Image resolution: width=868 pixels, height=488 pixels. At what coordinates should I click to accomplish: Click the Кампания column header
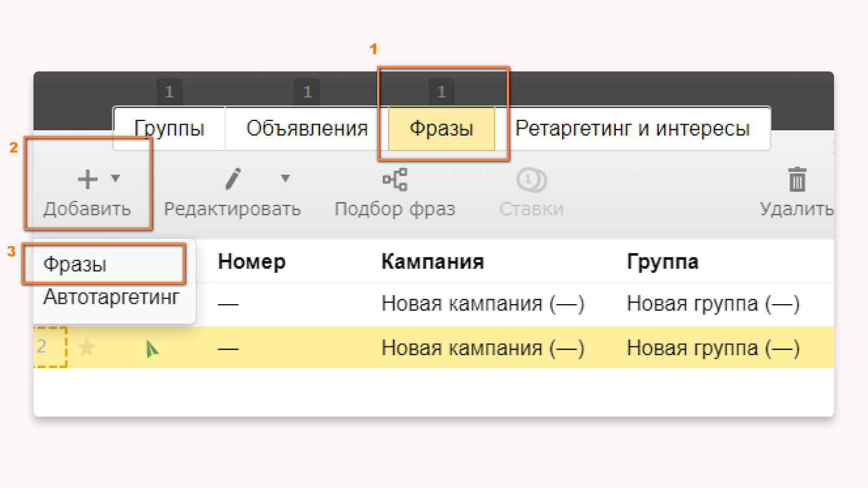tap(432, 262)
